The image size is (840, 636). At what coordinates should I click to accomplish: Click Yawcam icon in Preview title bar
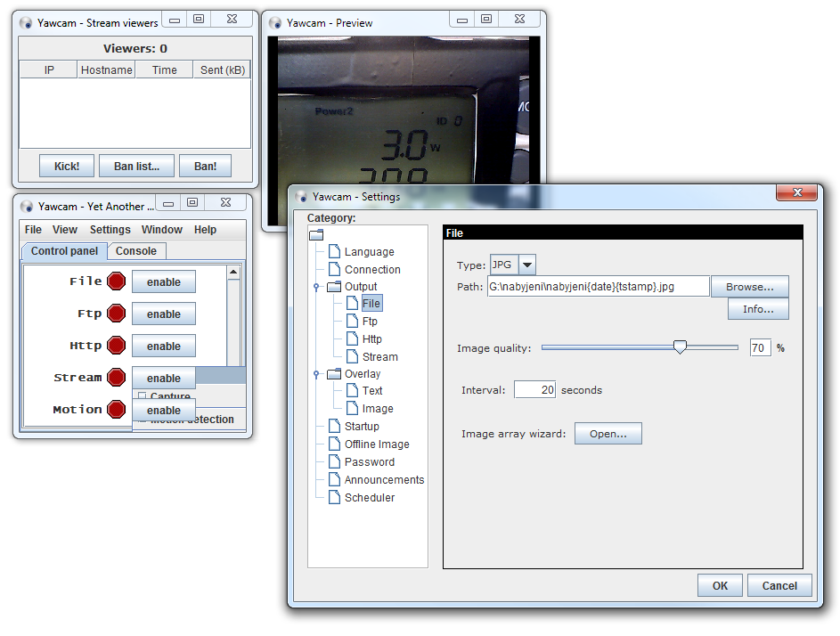tap(275, 23)
